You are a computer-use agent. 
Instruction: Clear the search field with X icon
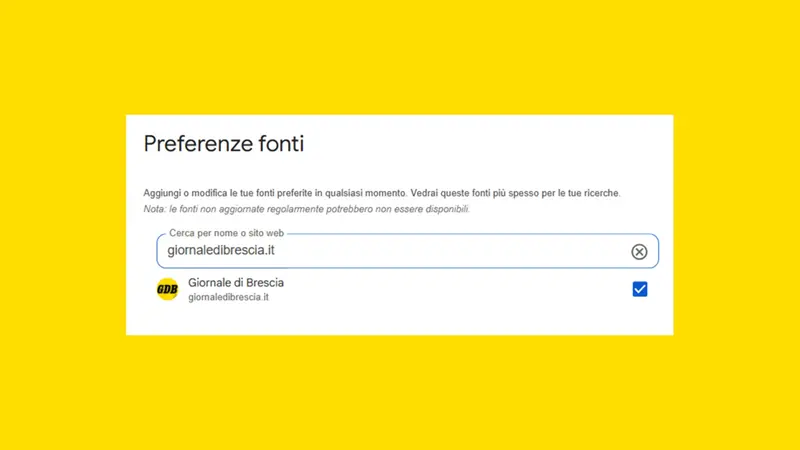click(639, 252)
